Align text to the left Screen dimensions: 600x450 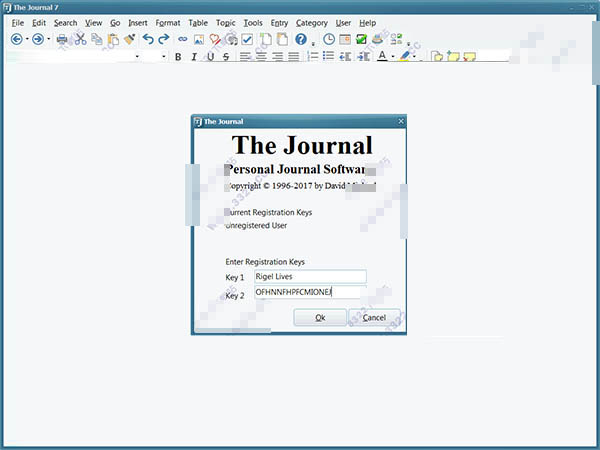pos(245,57)
